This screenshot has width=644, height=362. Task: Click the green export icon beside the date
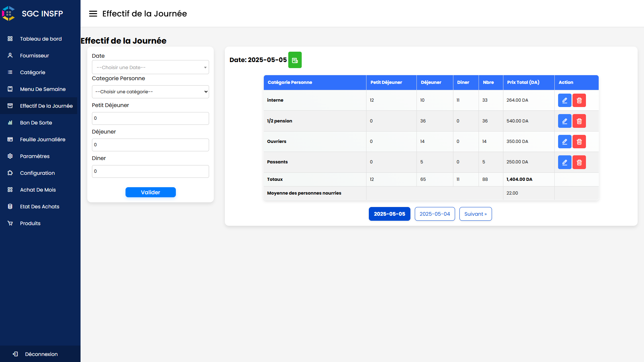pyautogui.click(x=295, y=60)
